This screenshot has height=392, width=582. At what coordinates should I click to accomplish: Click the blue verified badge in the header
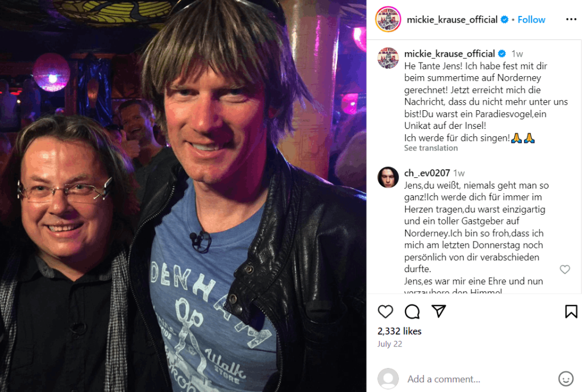[505, 20]
